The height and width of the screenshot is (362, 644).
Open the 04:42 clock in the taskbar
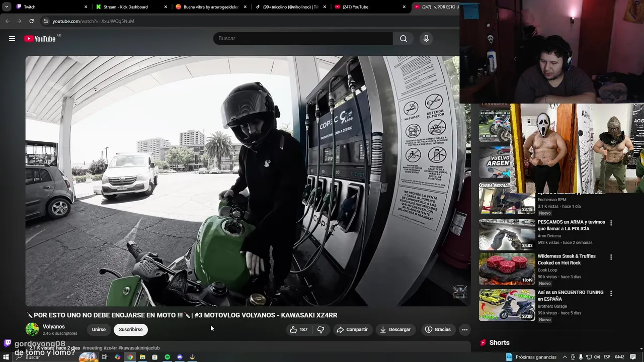620,357
